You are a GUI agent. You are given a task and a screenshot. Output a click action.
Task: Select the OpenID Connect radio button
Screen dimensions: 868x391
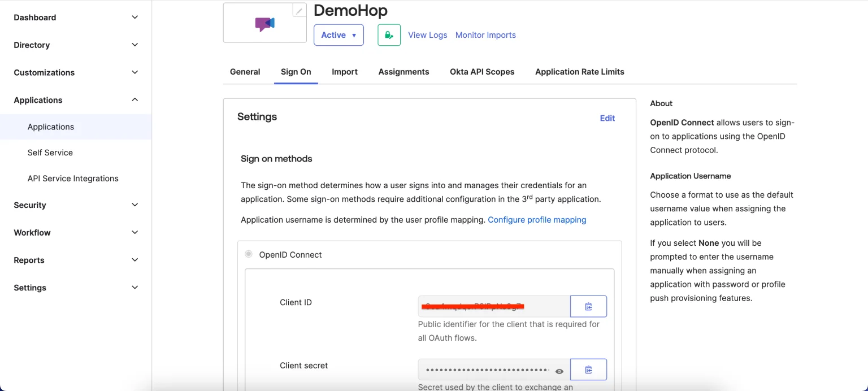[x=249, y=254]
